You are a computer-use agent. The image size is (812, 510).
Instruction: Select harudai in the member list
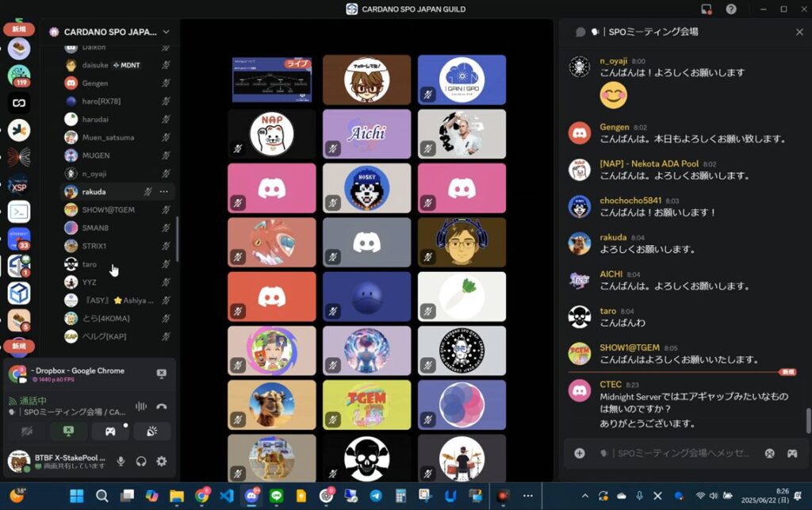pyautogui.click(x=117, y=120)
